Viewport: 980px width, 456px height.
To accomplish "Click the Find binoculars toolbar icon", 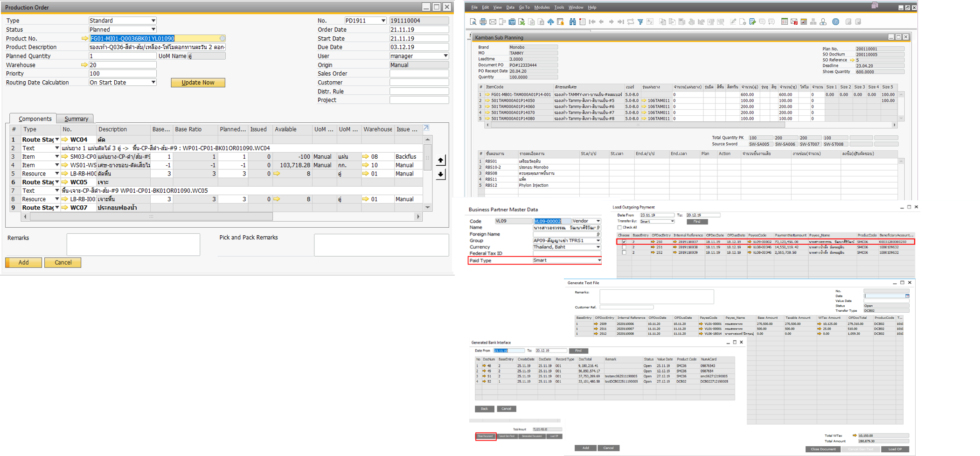I will pos(572,22).
